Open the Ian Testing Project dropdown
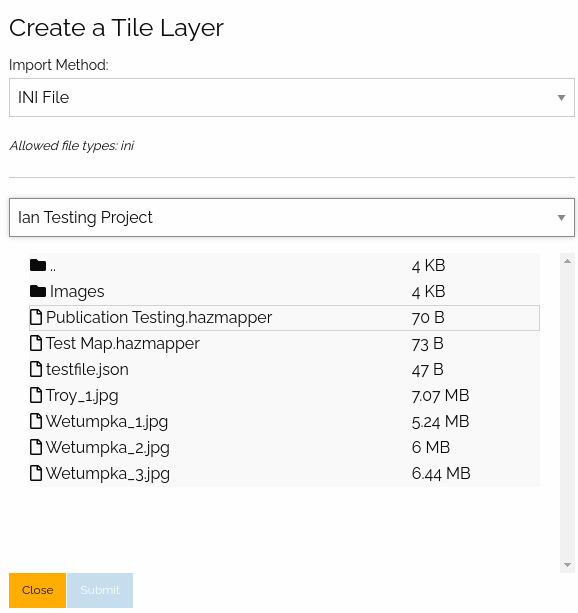Viewport: 578px width, 613px height. point(292,217)
